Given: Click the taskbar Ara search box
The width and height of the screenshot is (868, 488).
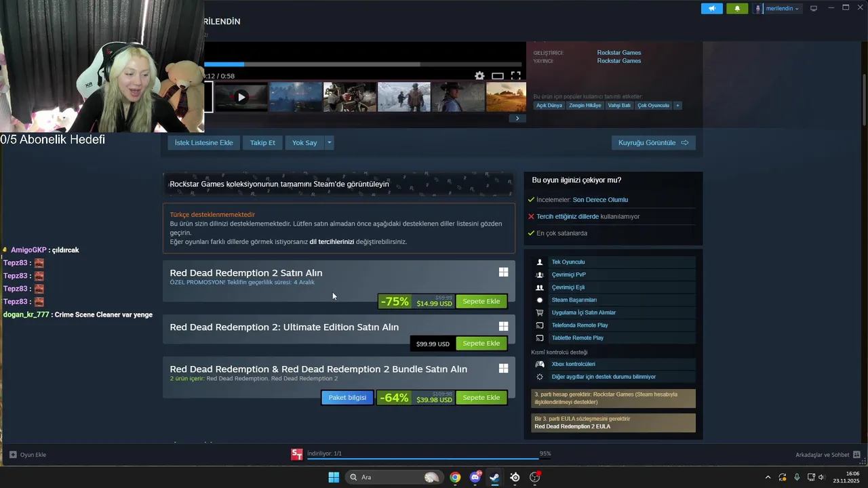Looking at the screenshot, I should point(393,477).
